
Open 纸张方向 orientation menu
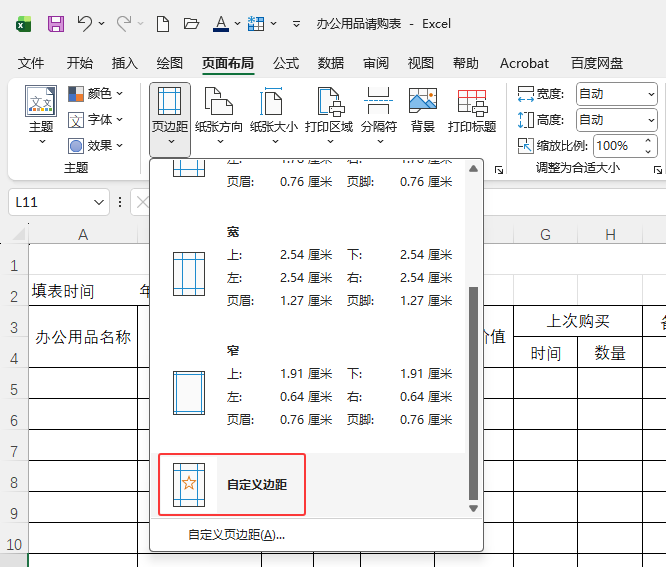point(219,116)
